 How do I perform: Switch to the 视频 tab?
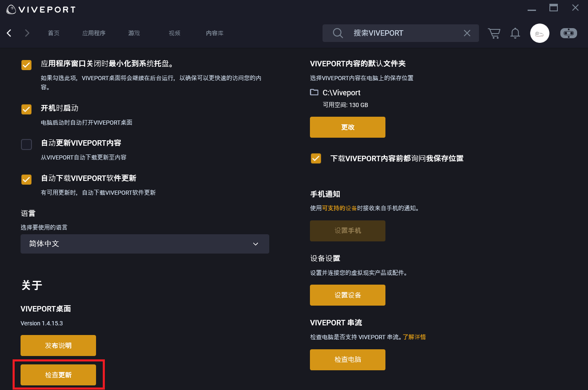point(174,33)
